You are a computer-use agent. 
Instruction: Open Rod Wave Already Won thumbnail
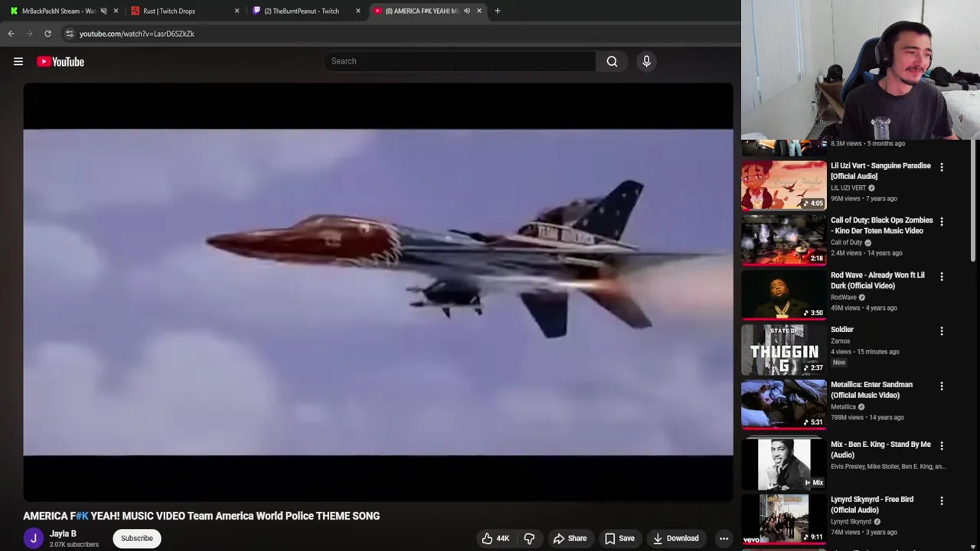784,295
